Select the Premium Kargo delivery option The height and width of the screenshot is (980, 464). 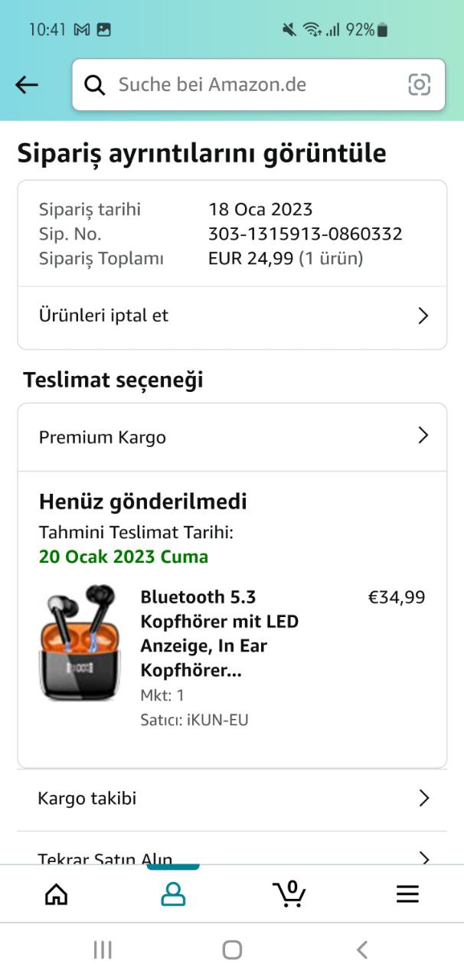(232, 437)
